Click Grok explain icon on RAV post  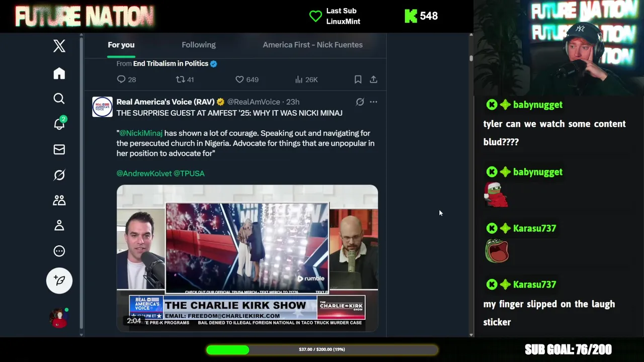point(360,102)
